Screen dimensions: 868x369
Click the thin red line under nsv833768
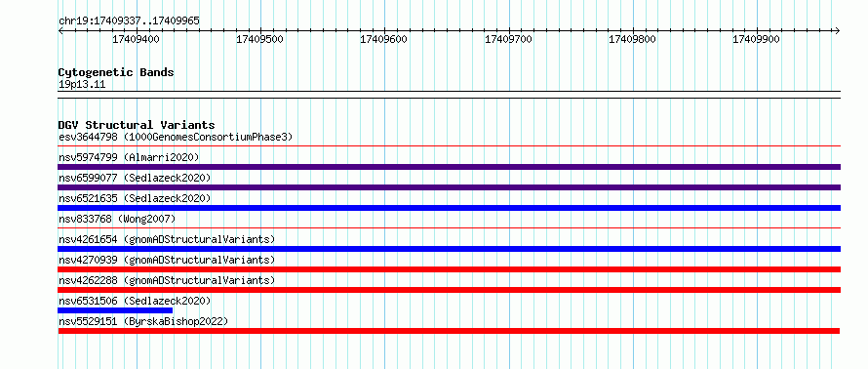[x=449, y=227]
